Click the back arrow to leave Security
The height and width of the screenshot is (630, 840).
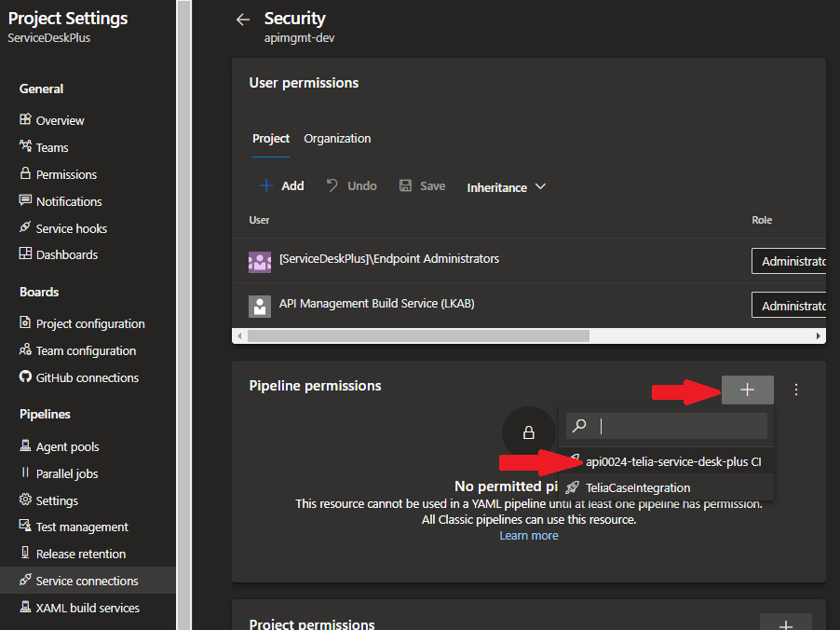point(242,18)
